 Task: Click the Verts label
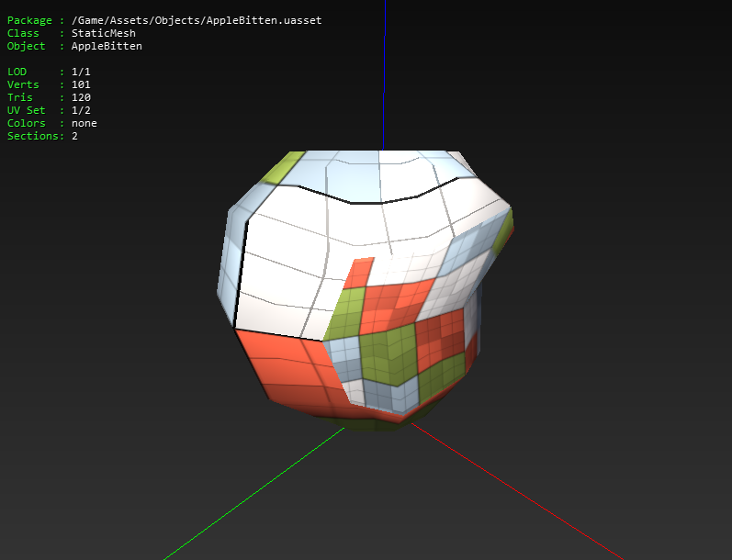pos(23,84)
